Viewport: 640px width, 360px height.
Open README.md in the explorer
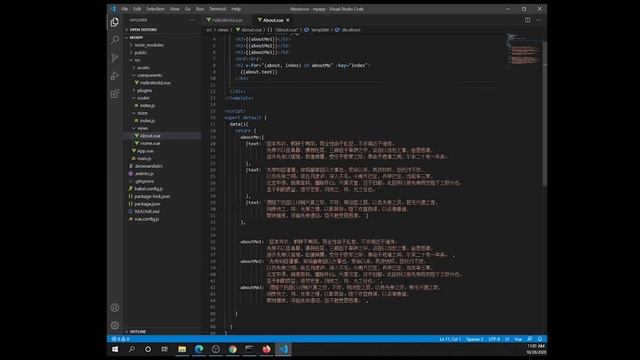[x=162, y=211]
